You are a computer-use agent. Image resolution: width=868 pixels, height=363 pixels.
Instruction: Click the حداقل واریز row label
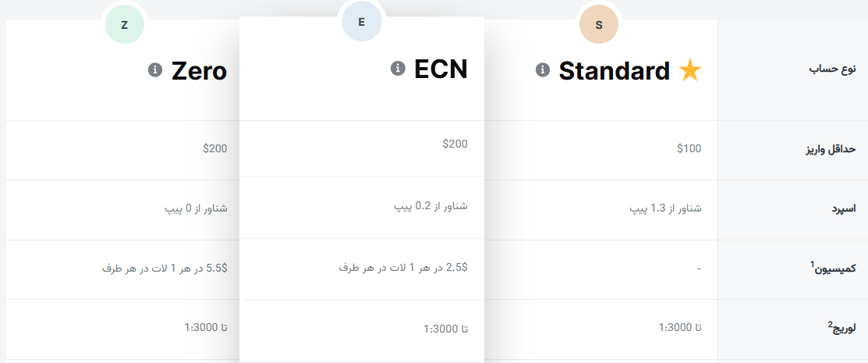pyautogui.click(x=828, y=150)
